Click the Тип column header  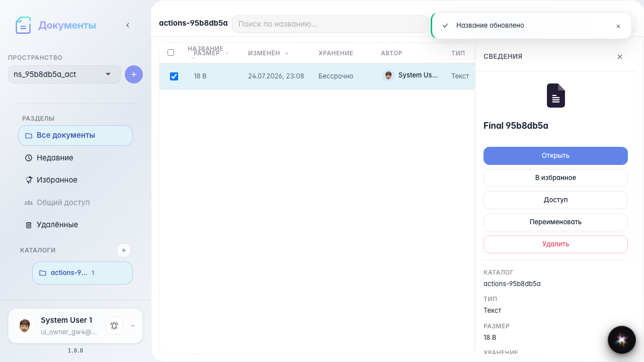pos(458,53)
